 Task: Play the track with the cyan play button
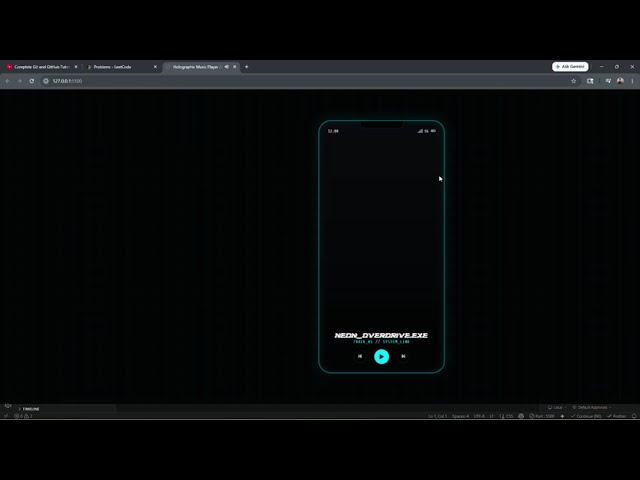381,356
